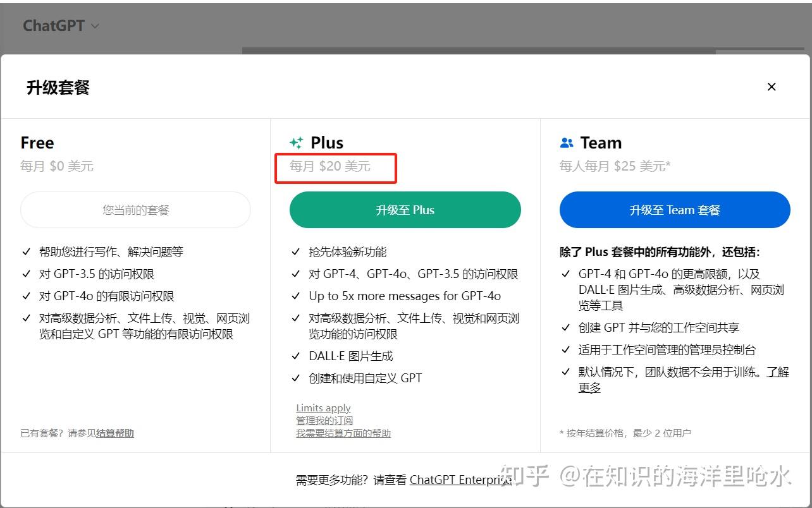The image size is (812, 508).
Task: Open the Limits apply link
Action: 323,408
